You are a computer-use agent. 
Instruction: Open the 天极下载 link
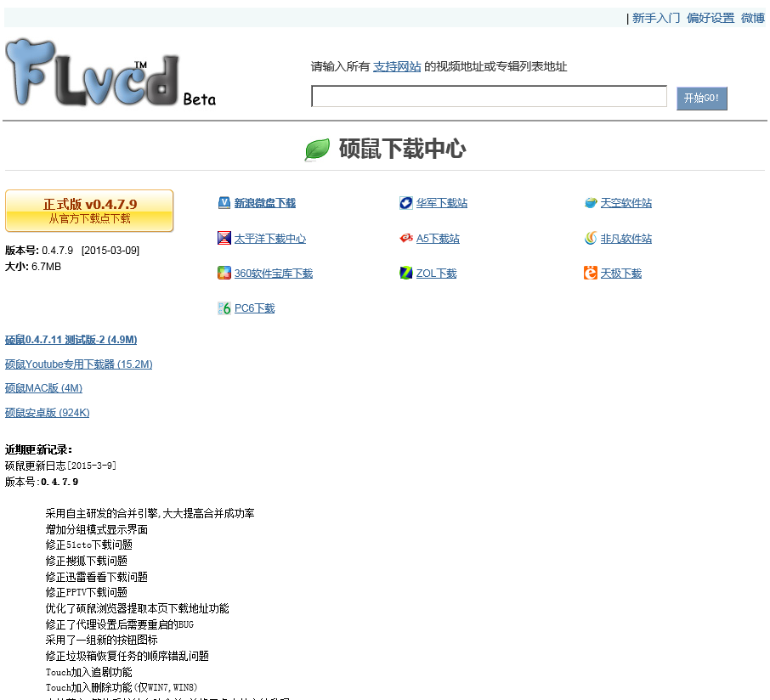[621, 274]
